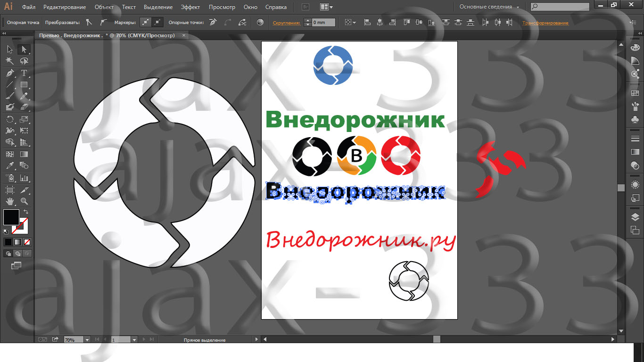Select the Column Graph tool
Image resolution: width=644 pixels, height=362 pixels.
click(24, 178)
